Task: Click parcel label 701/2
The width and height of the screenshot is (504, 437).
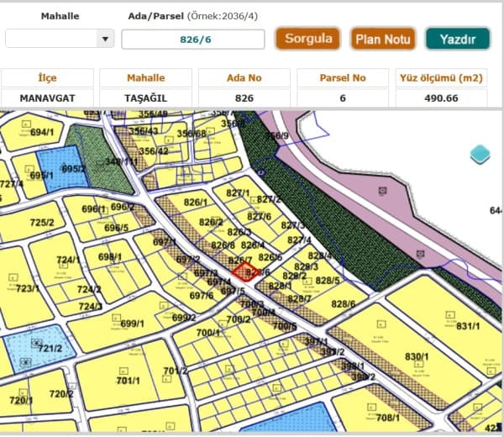Action: [176, 371]
